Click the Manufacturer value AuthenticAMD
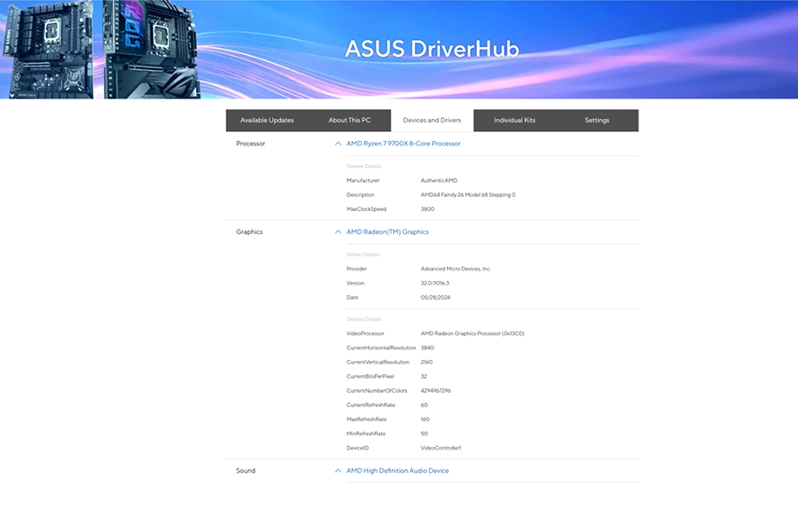The image size is (798, 532). click(442, 180)
